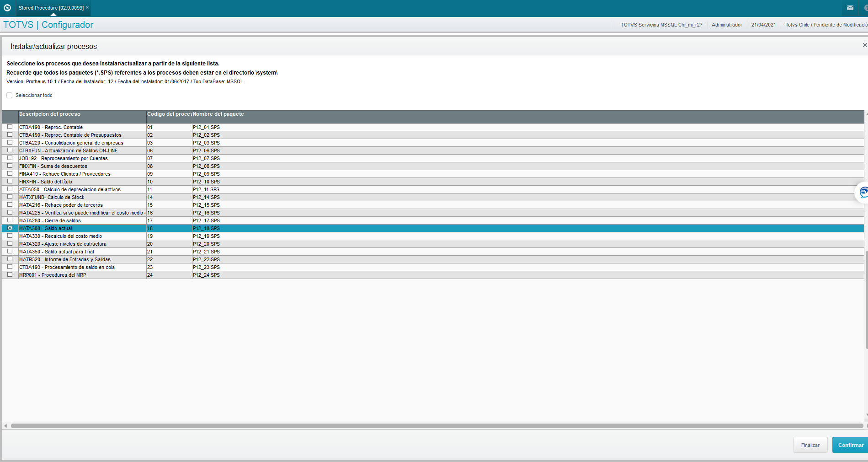
Task: Close the Instalar/actualizar procesos dialog
Action: pos(864,45)
